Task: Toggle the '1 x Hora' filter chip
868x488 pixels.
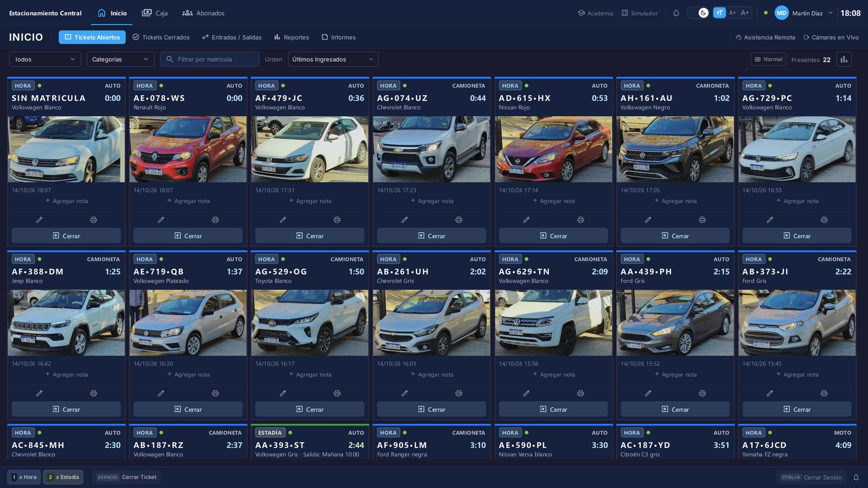Action: [x=24, y=477]
